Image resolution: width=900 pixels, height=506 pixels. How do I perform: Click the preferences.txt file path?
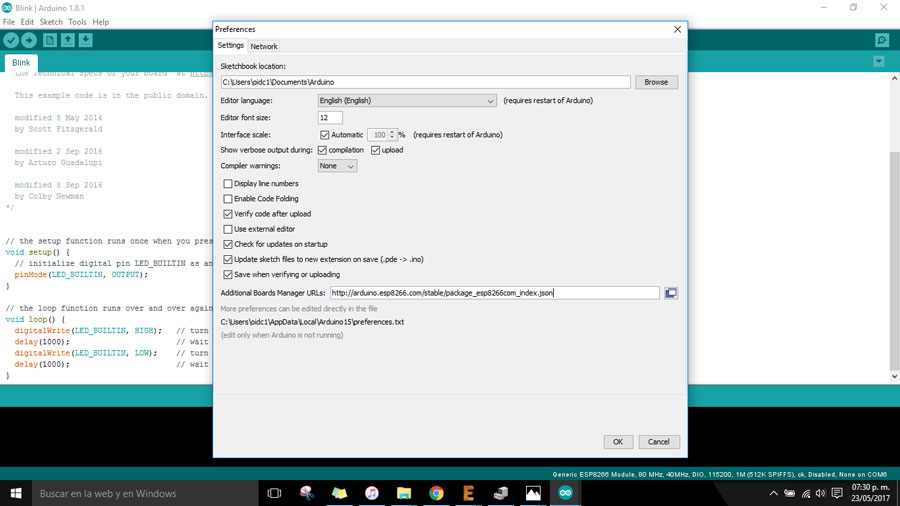tap(312, 322)
